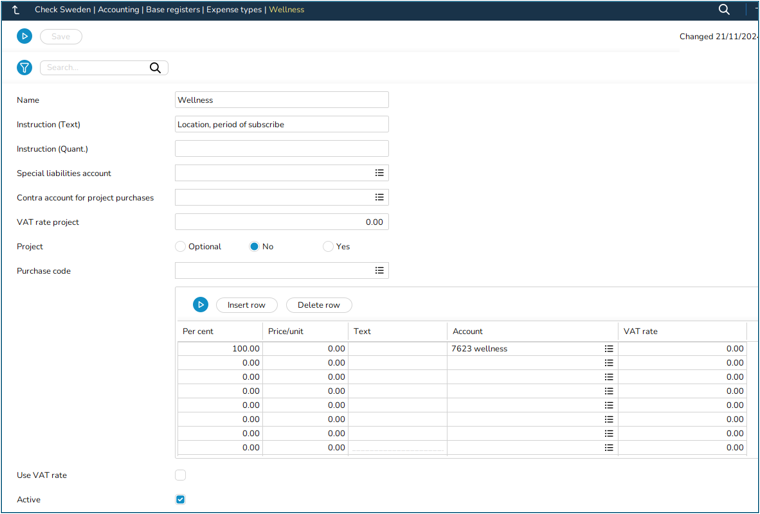Click Price/unit cell in 7623 wellness row
760x514 pixels.
click(305, 349)
